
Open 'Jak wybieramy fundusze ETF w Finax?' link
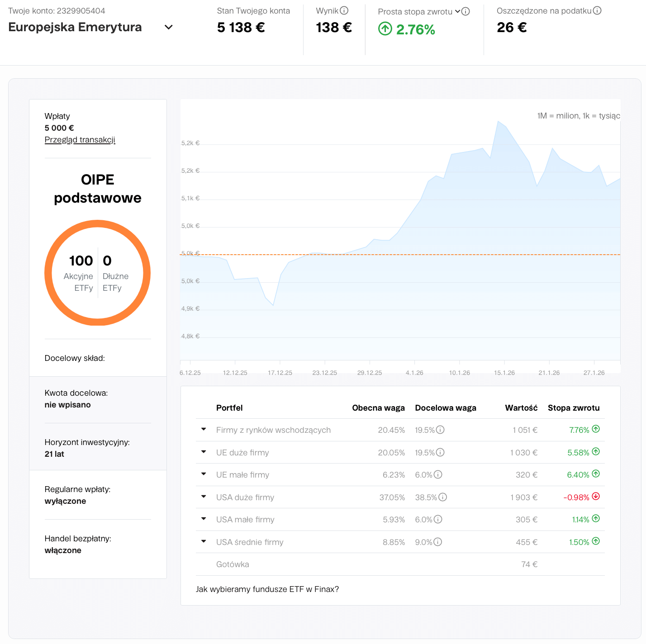coord(267,589)
